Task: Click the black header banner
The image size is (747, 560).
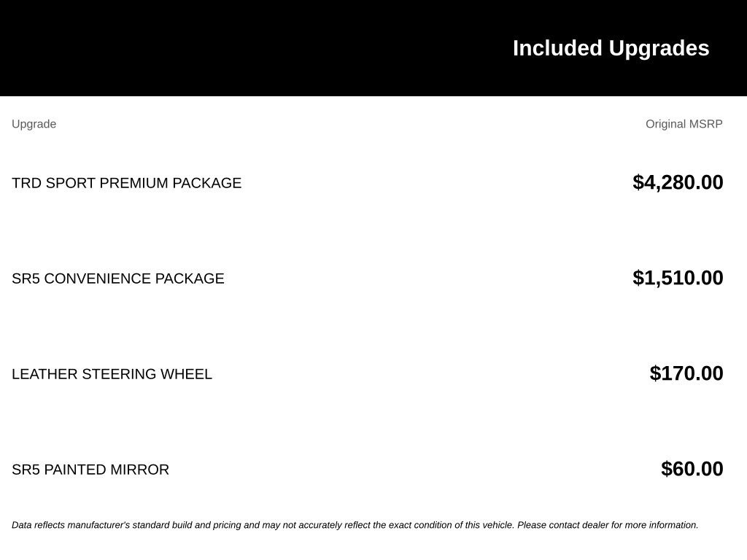Action: click(x=373, y=47)
